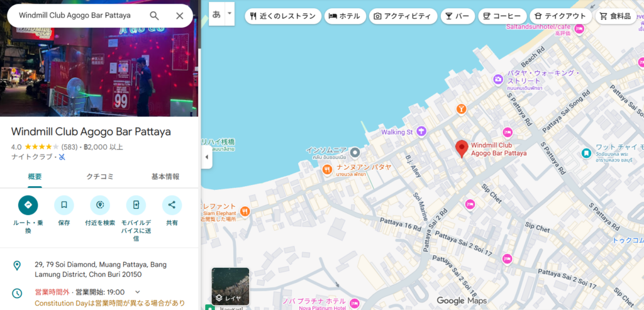Send to mobile device icon

(136, 205)
